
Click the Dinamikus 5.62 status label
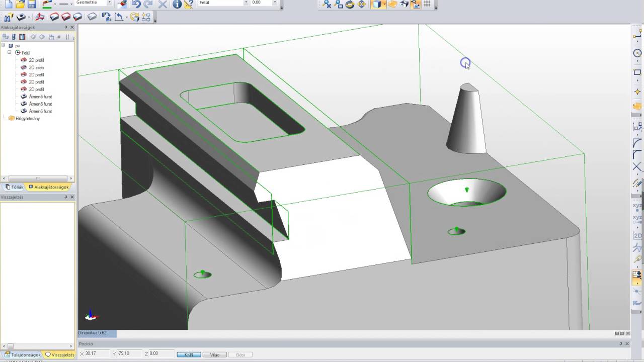click(93, 333)
